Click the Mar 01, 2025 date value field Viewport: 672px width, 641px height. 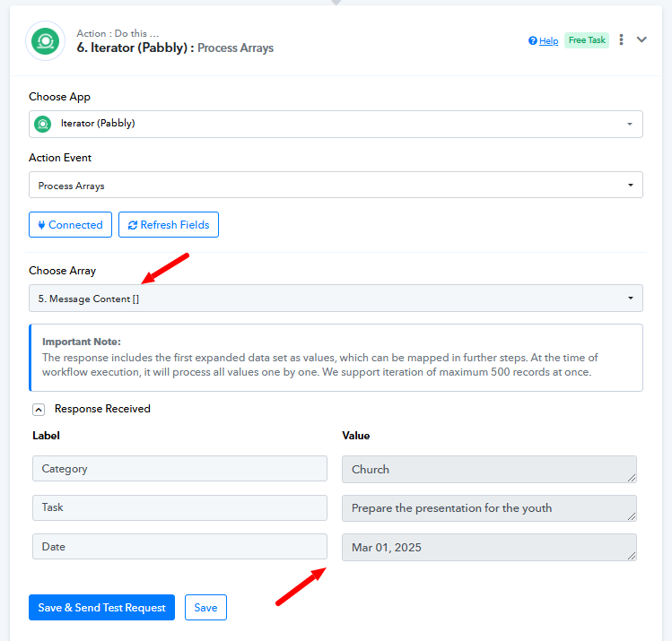pos(489,547)
